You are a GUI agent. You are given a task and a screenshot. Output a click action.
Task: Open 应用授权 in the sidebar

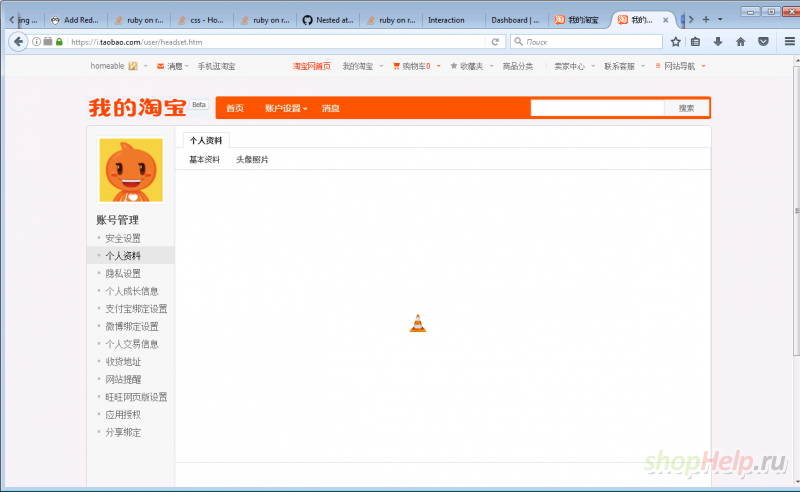[123, 415]
